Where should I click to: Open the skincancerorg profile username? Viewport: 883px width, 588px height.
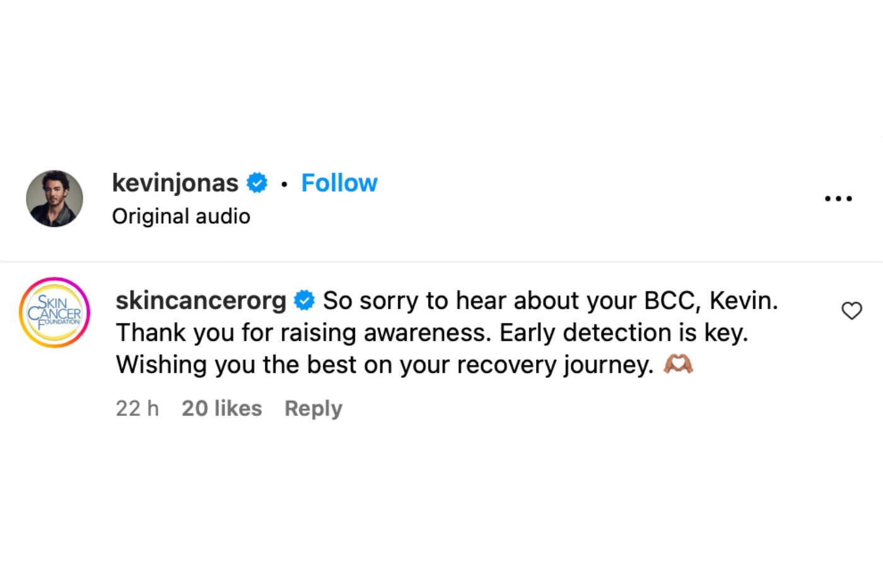(201, 301)
